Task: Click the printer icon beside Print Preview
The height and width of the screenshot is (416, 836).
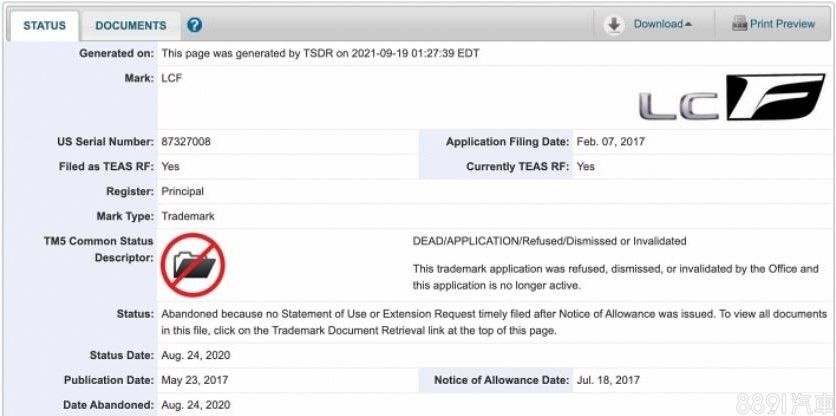Action: (x=740, y=24)
